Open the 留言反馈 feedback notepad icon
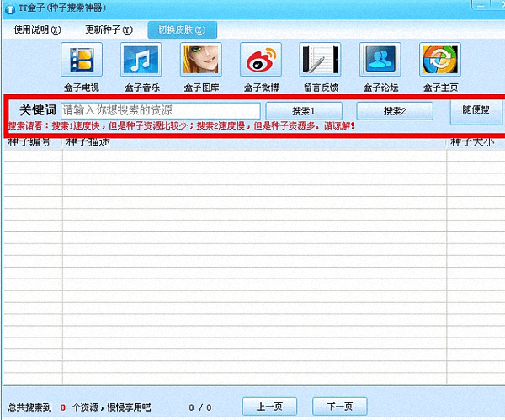Image resolution: width=505 pixels, height=420 pixels. (320, 61)
